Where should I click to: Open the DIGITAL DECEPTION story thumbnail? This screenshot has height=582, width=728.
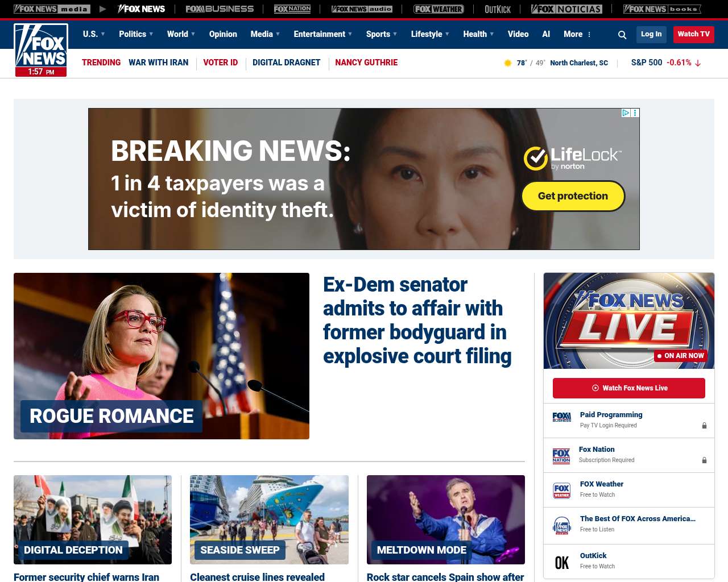[x=93, y=519]
